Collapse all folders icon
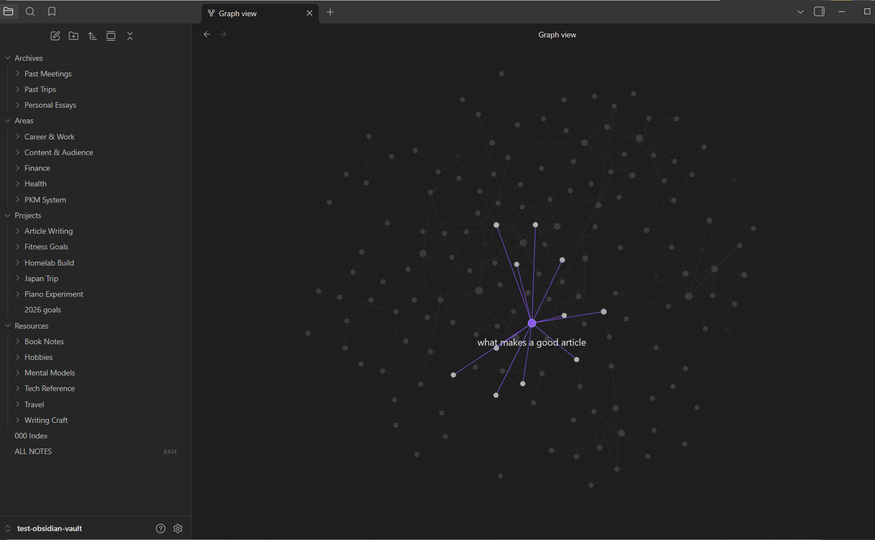This screenshot has height=540, width=875. click(x=129, y=36)
